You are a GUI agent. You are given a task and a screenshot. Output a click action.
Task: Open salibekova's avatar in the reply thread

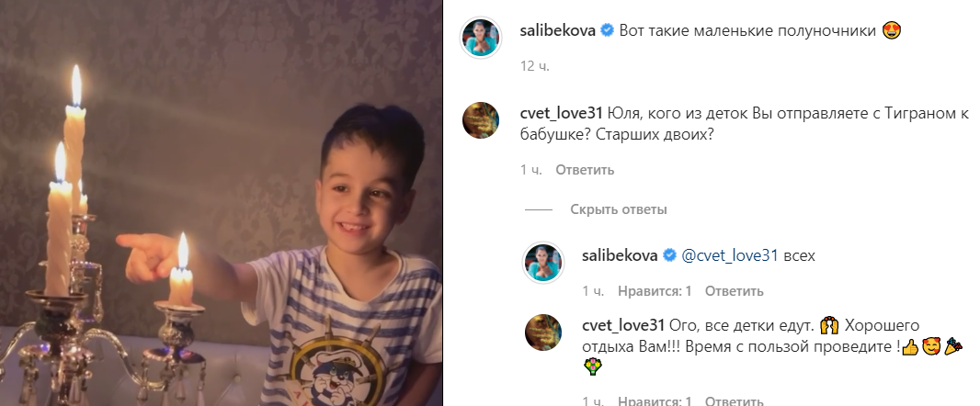coord(543,263)
